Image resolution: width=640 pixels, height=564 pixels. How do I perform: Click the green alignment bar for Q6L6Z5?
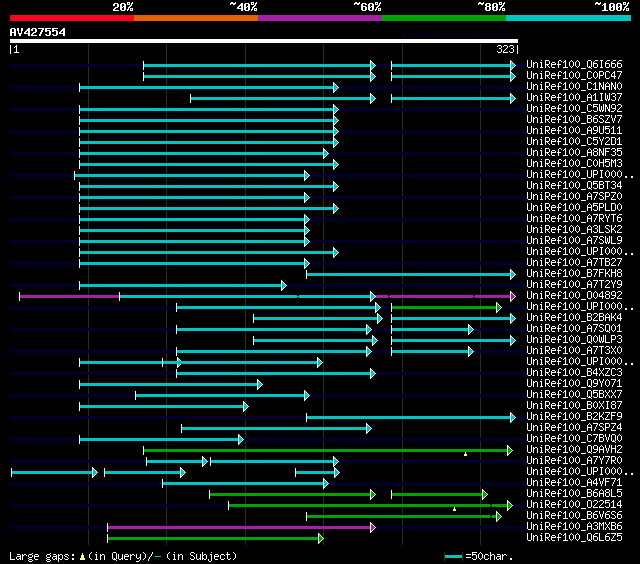[215, 538]
